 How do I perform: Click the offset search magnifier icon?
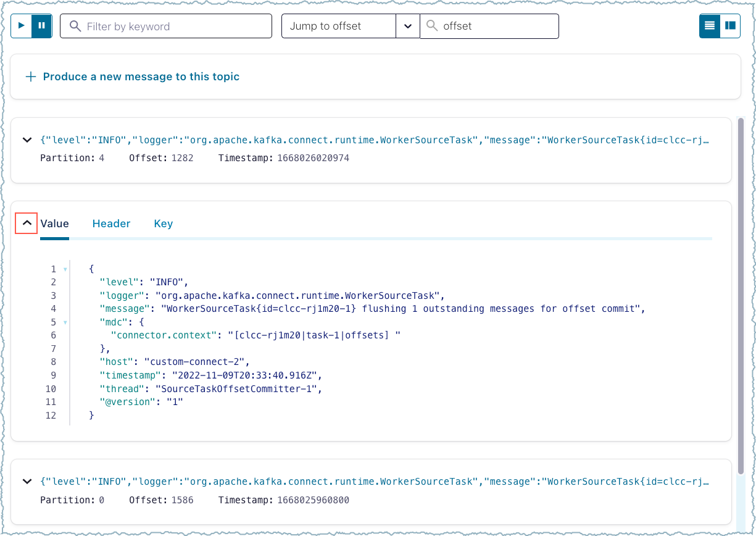click(432, 26)
